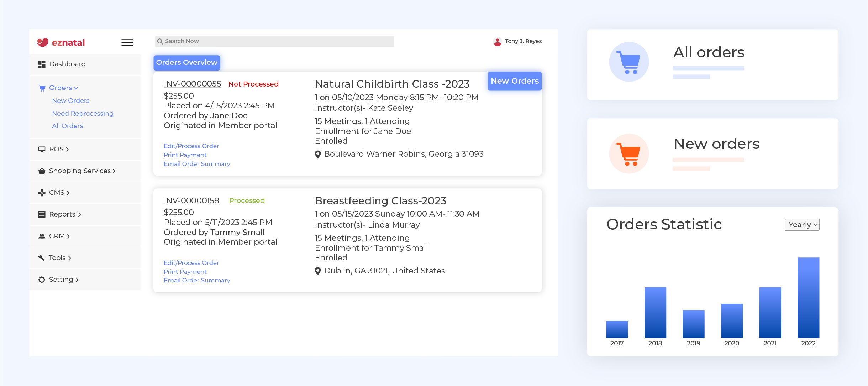Expand the Shopping Services menu

(82, 171)
